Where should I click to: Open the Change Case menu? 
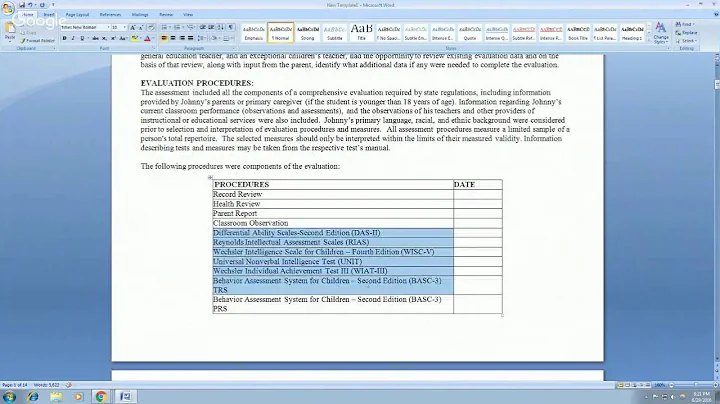tap(123, 38)
